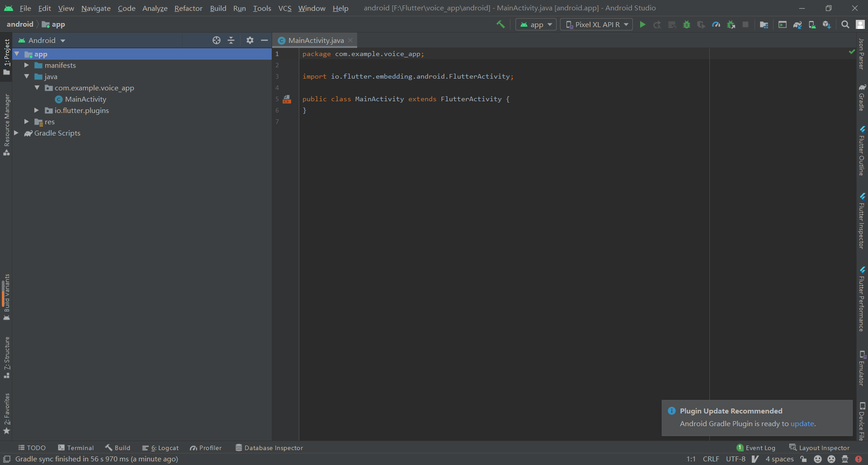Open the app run configuration dropdown

[536, 24]
